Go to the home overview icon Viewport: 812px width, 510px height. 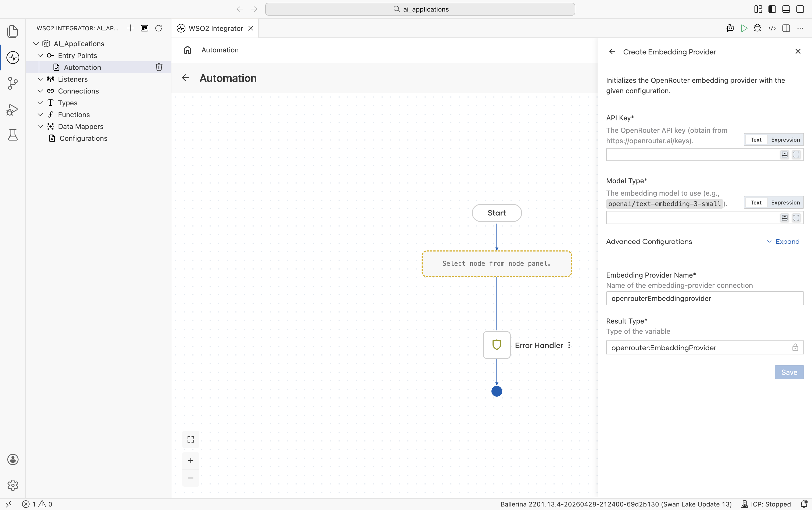click(188, 50)
